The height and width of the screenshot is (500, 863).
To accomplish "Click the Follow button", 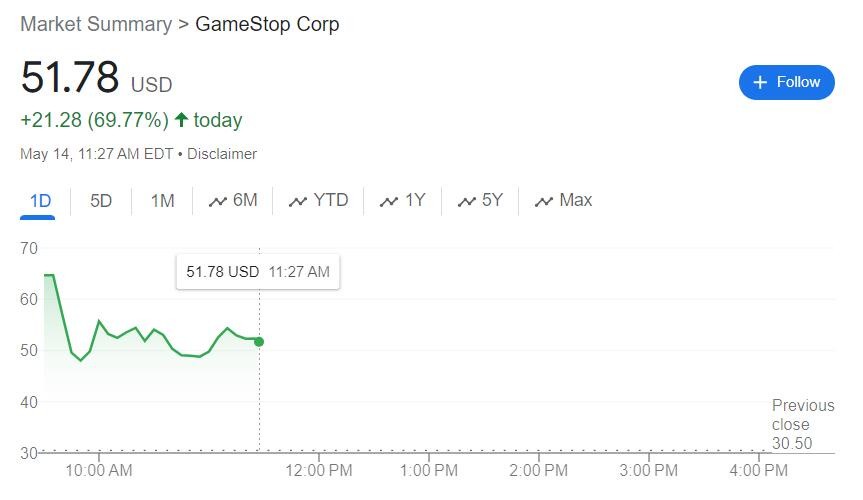I will [786, 82].
